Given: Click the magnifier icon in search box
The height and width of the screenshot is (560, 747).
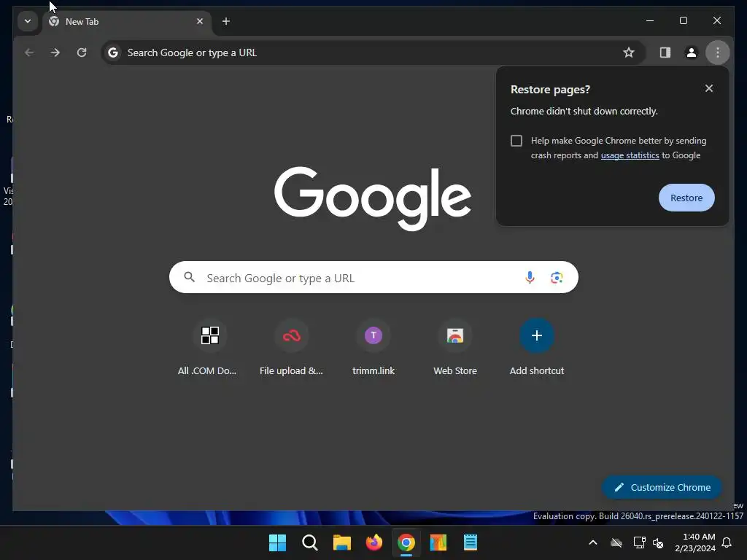Looking at the screenshot, I should point(190,277).
